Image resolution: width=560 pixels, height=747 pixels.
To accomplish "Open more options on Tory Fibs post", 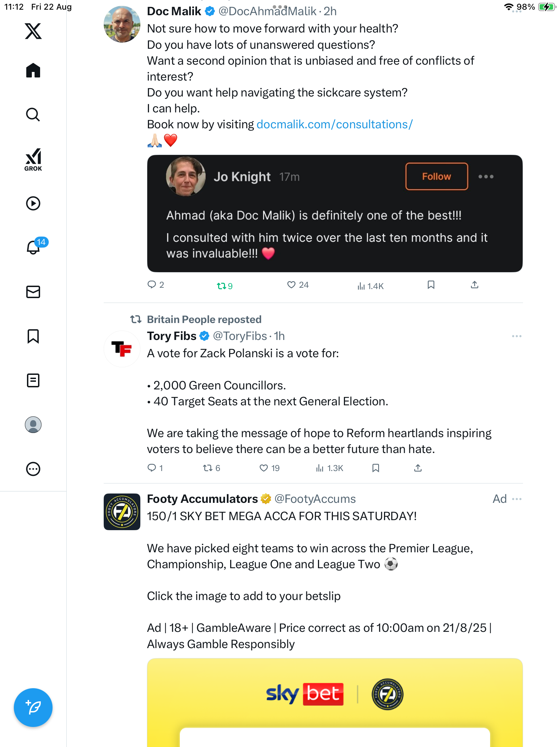I will point(516,336).
